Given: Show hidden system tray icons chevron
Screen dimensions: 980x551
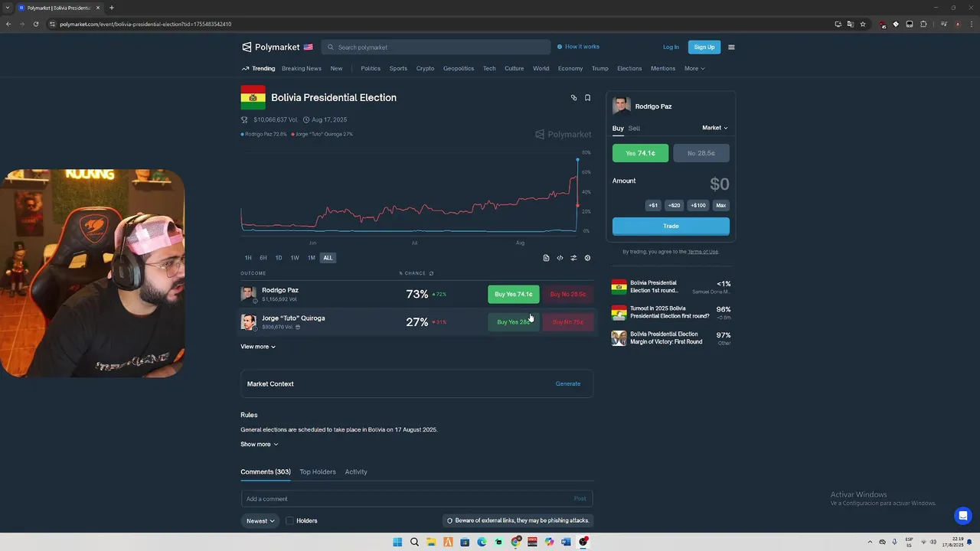Looking at the screenshot, I should pyautogui.click(x=869, y=542).
